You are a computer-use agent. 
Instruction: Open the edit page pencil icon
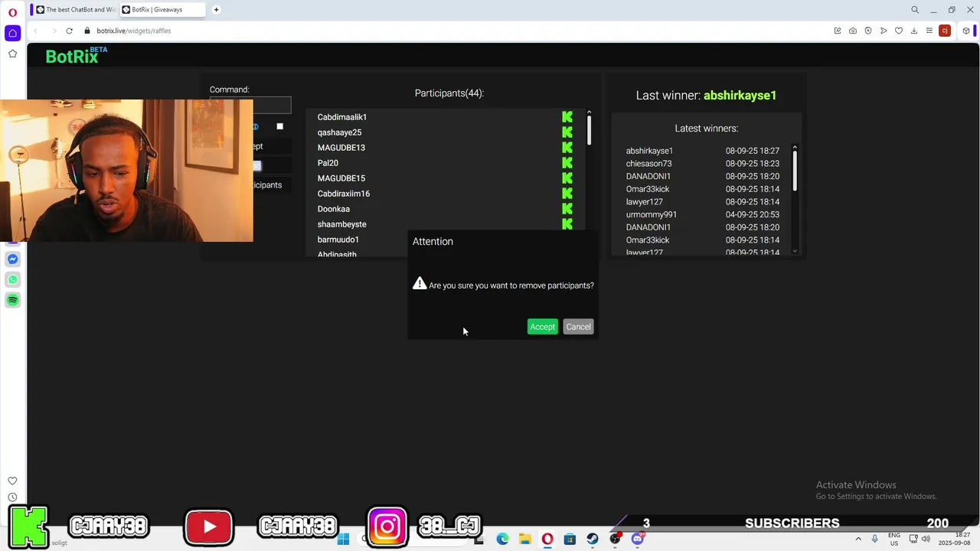(838, 31)
